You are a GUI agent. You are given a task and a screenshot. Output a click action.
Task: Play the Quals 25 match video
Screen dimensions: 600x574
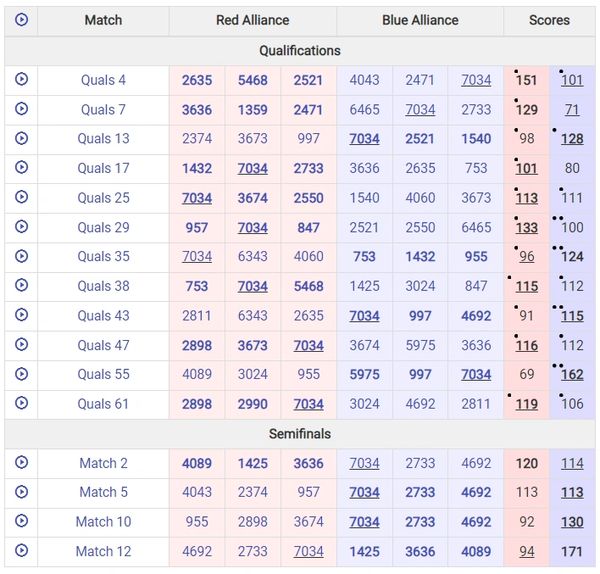click(21, 198)
